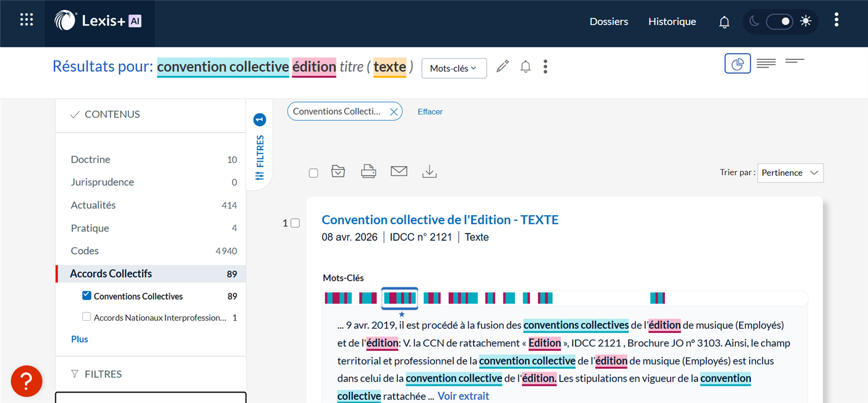Toggle dark/light mode switch
Image resolution: width=868 pixels, height=403 pixels.
pyautogui.click(x=779, y=22)
